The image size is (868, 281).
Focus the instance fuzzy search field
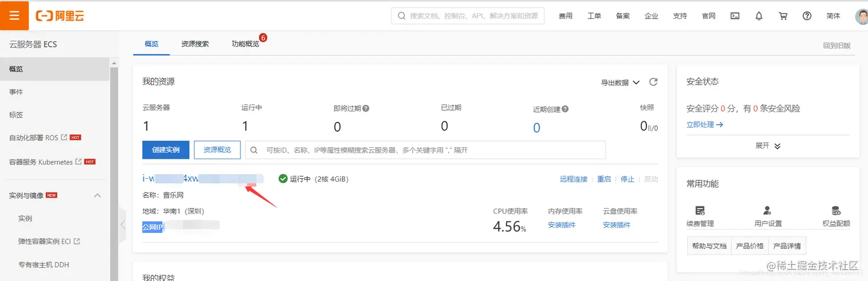point(425,150)
